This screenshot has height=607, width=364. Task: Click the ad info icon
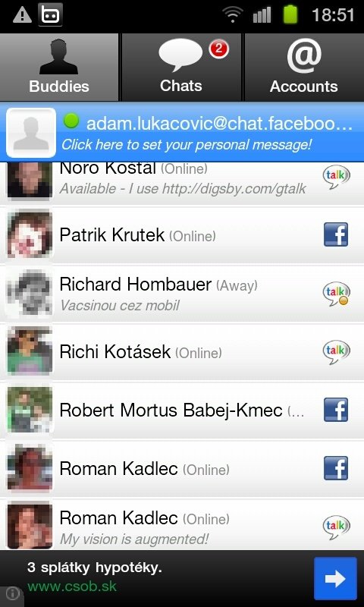[x=12, y=593]
